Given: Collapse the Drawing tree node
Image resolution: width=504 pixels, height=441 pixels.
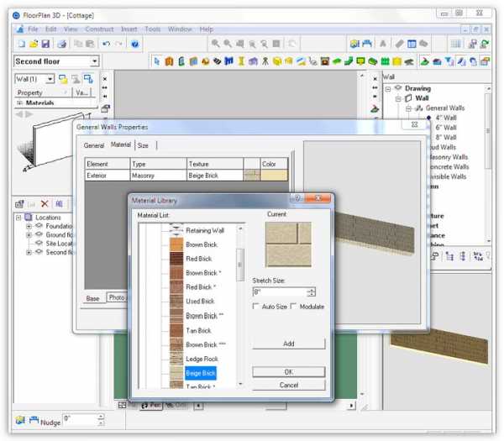Looking at the screenshot, I should coord(388,89).
